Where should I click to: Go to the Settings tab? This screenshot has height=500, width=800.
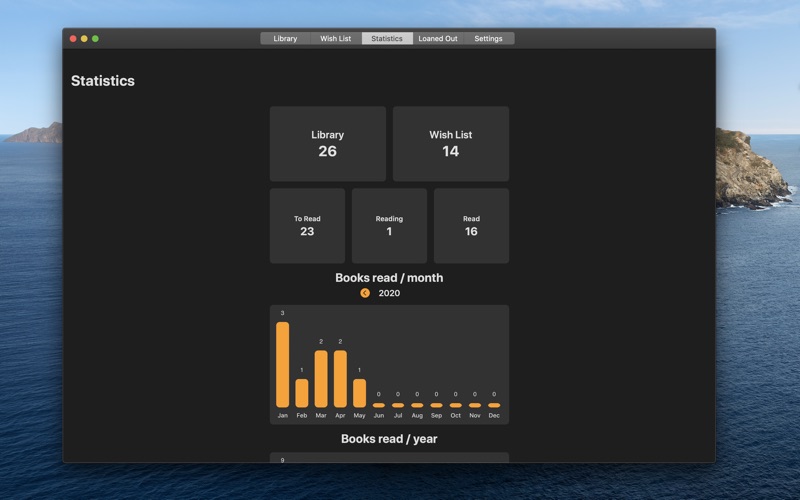coord(488,38)
